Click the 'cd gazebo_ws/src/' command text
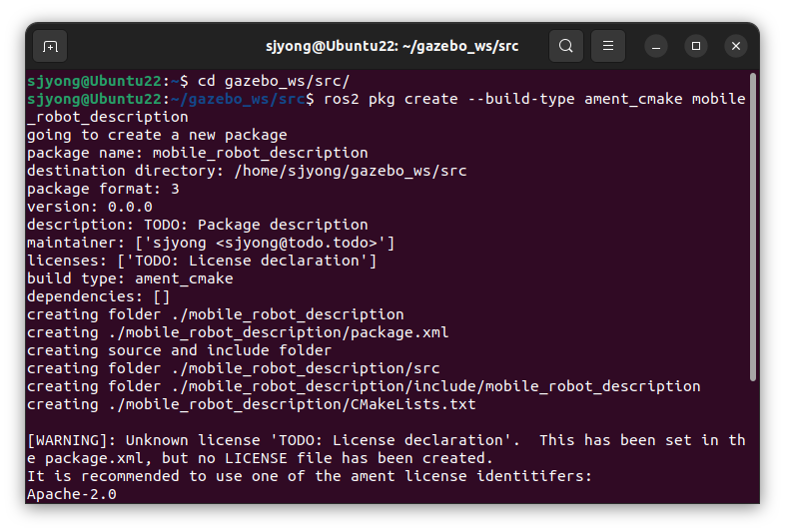 click(x=274, y=81)
